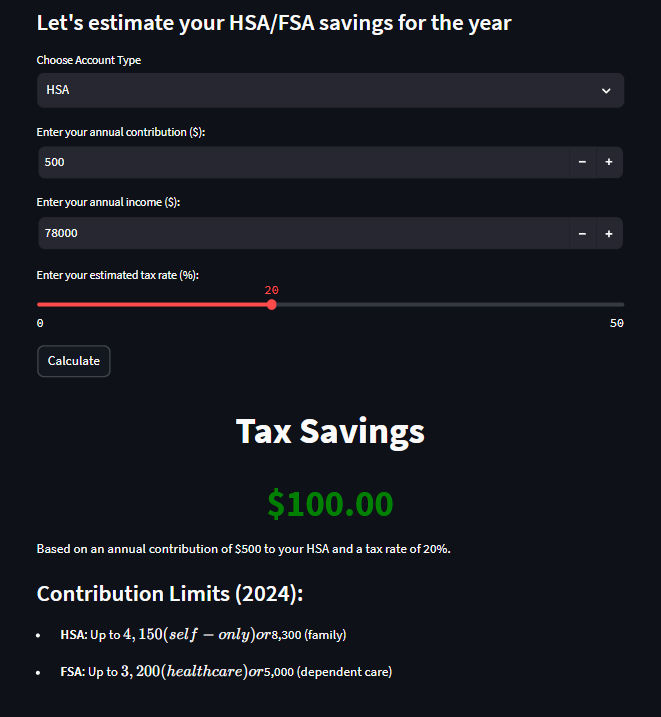Viewport: 661px width, 717px height.
Task: Increase annual income with plus icon
Action: click(x=609, y=234)
